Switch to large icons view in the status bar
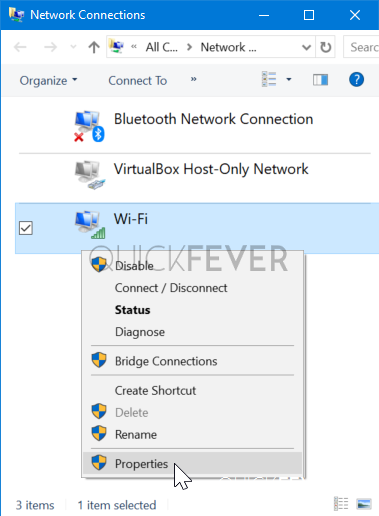Screen dimensions: 379x516 pos(364,504)
